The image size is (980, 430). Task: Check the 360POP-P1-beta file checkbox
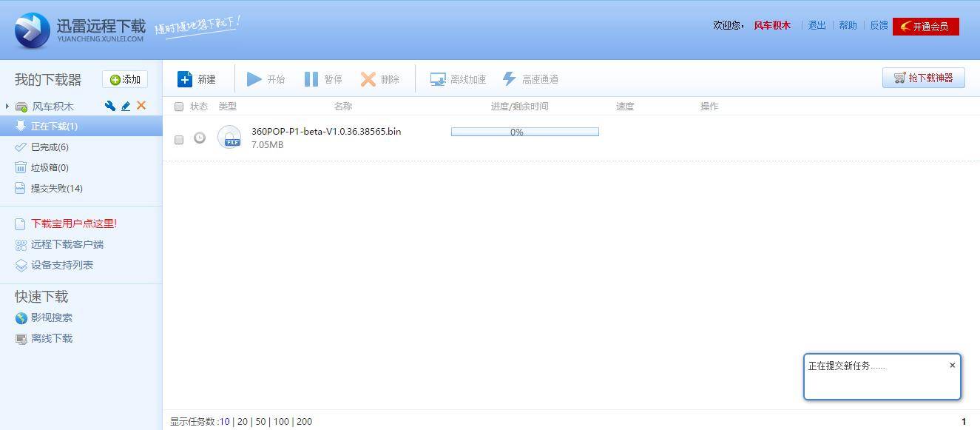pyautogui.click(x=178, y=139)
